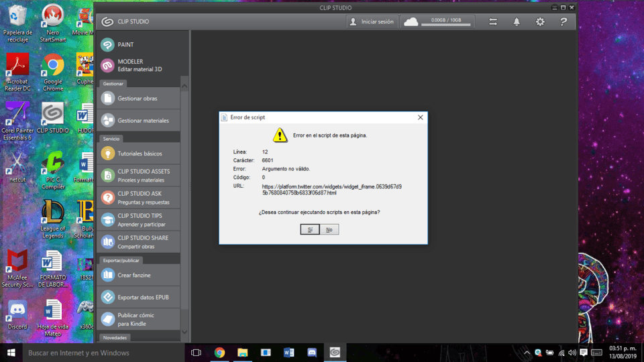
Task: Select Exportar datos EPUB option
Action: click(138, 298)
